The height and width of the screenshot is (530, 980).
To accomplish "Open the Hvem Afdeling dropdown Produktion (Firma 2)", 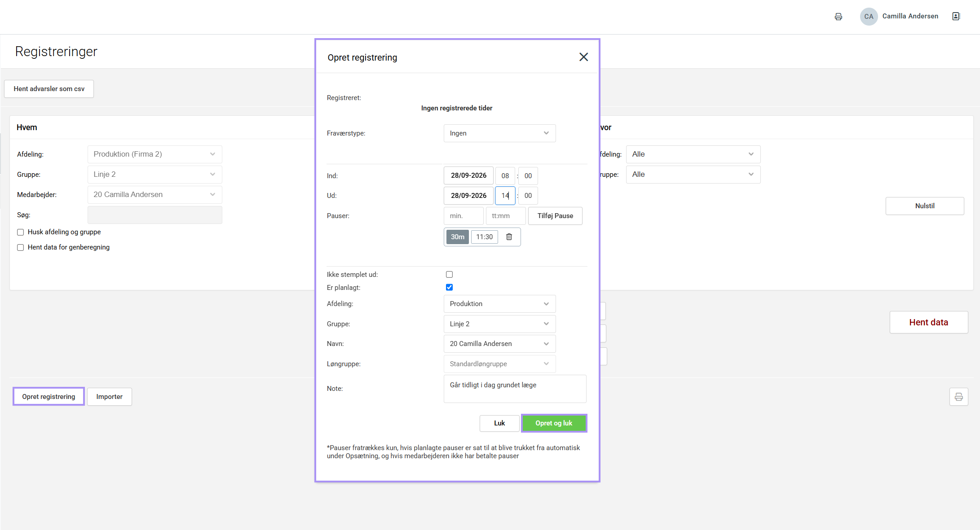I will coord(155,154).
